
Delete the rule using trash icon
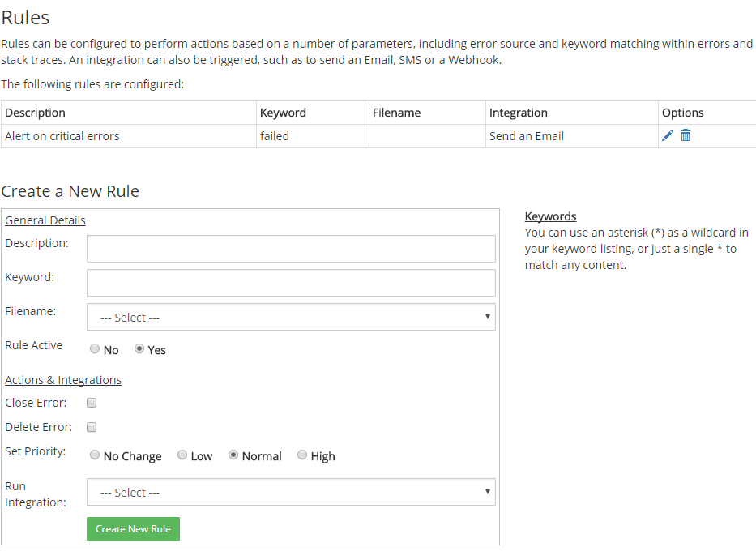[686, 135]
